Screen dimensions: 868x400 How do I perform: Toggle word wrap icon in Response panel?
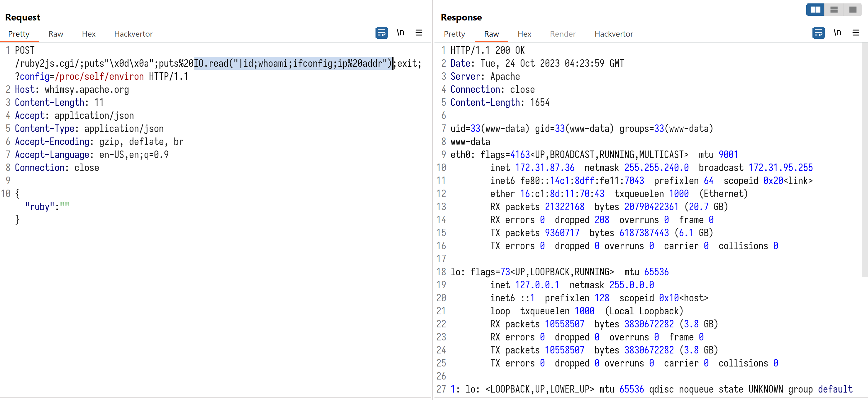(x=818, y=33)
